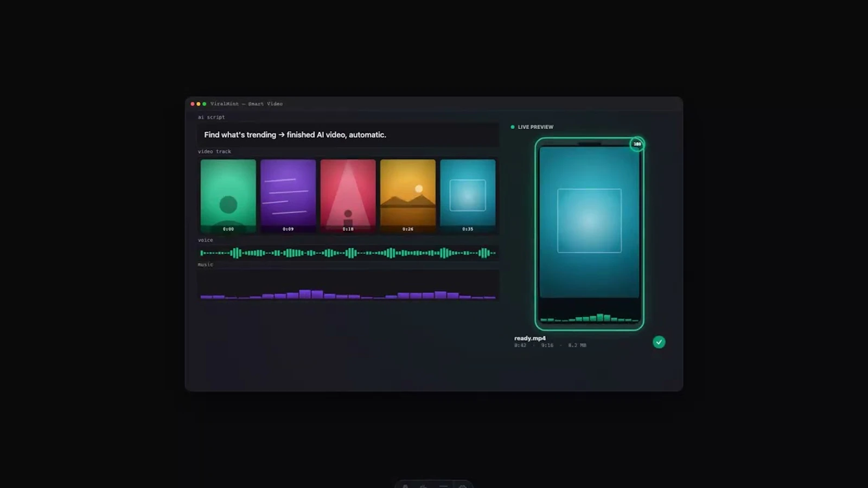868x488 pixels.
Task: Maximize the ViralMint window with green button
Action: click(x=205, y=104)
